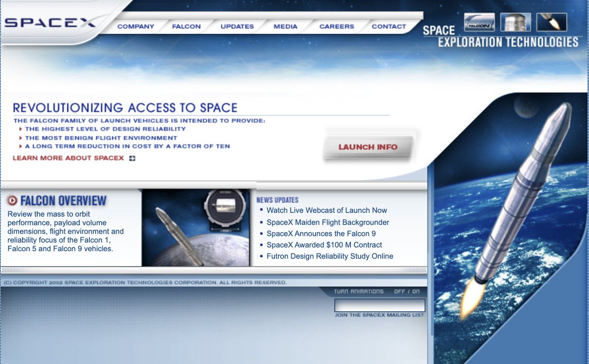Select the MEDIA tab
This screenshot has width=589, height=364.
(285, 26)
